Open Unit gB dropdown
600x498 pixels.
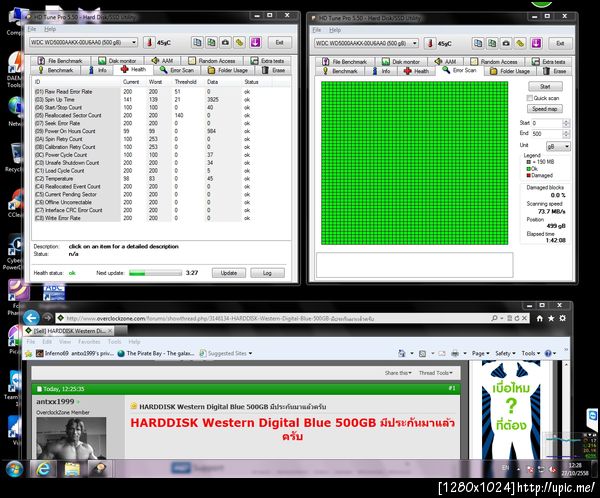pos(558,146)
